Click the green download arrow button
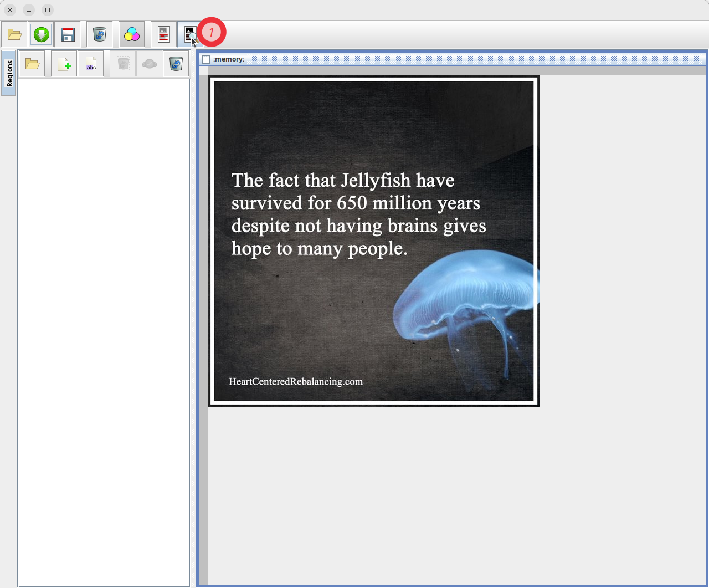Image resolution: width=709 pixels, height=588 pixels. coord(41,34)
